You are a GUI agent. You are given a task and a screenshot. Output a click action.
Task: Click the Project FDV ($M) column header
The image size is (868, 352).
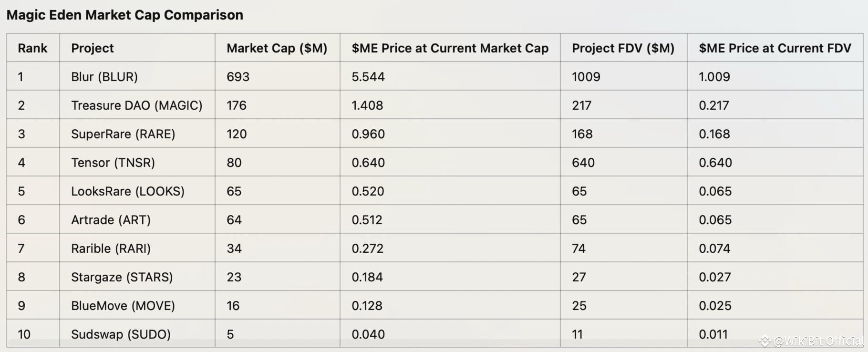click(x=623, y=48)
